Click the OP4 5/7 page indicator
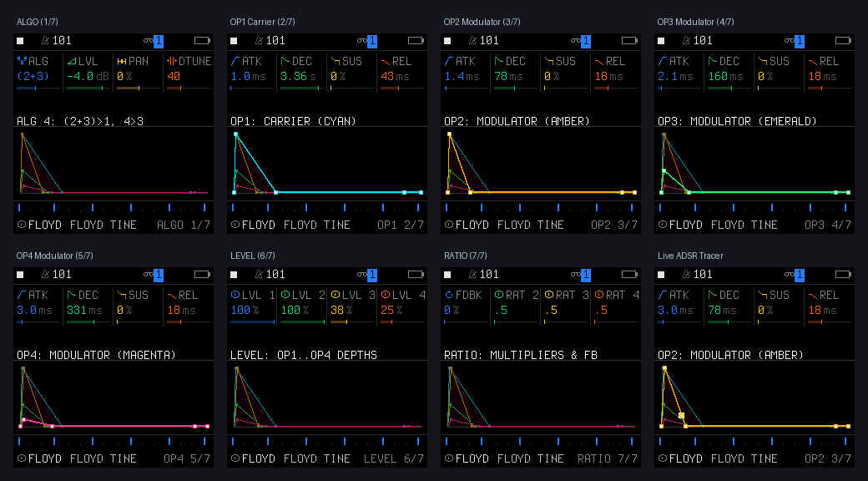The height and width of the screenshot is (481, 868). 187,458
